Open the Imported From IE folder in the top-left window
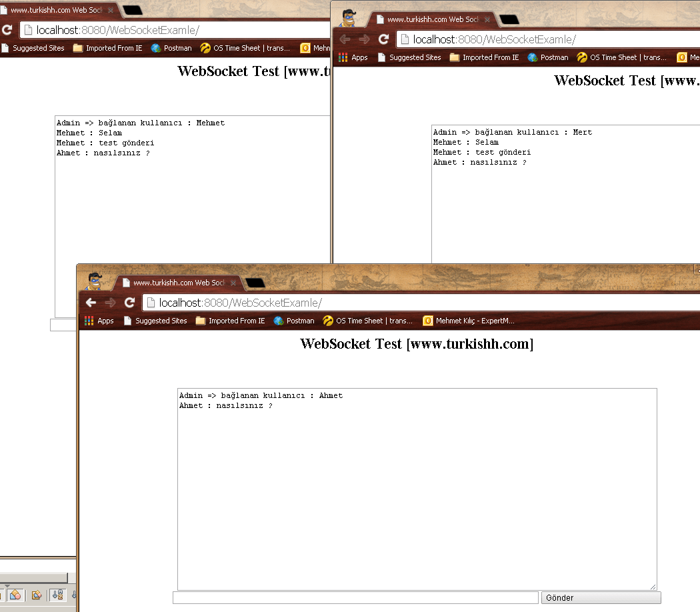The height and width of the screenshot is (612, 700). tap(107, 48)
